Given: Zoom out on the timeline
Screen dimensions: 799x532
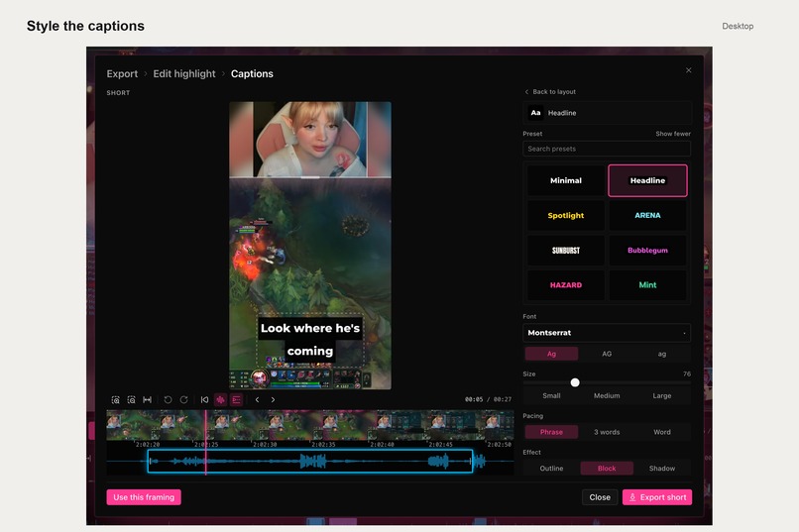Looking at the screenshot, I should pos(132,399).
